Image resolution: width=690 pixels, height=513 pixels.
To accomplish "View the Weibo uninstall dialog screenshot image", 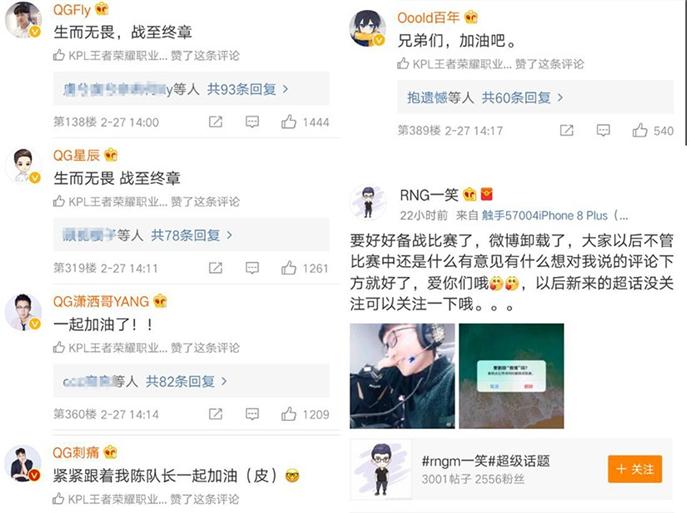I will [x=511, y=376].
